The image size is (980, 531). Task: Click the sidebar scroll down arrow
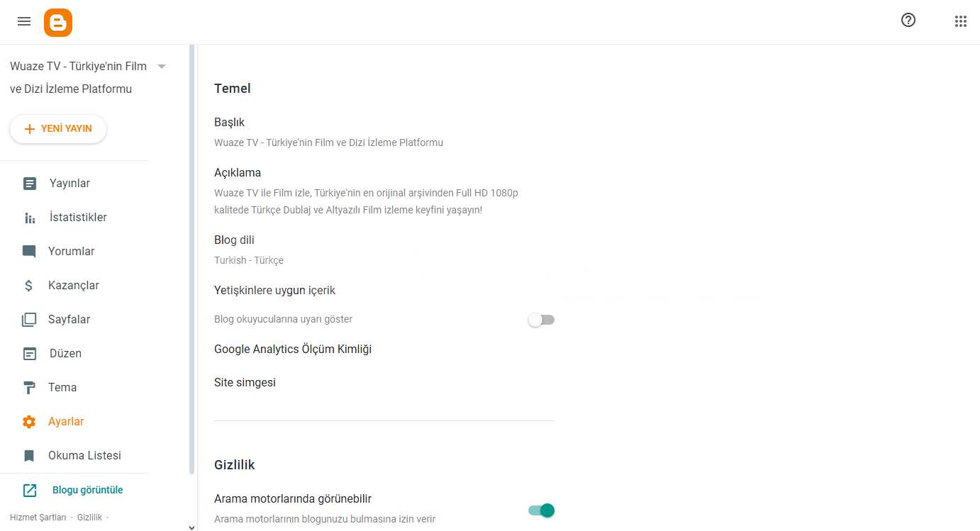(191, 527)
